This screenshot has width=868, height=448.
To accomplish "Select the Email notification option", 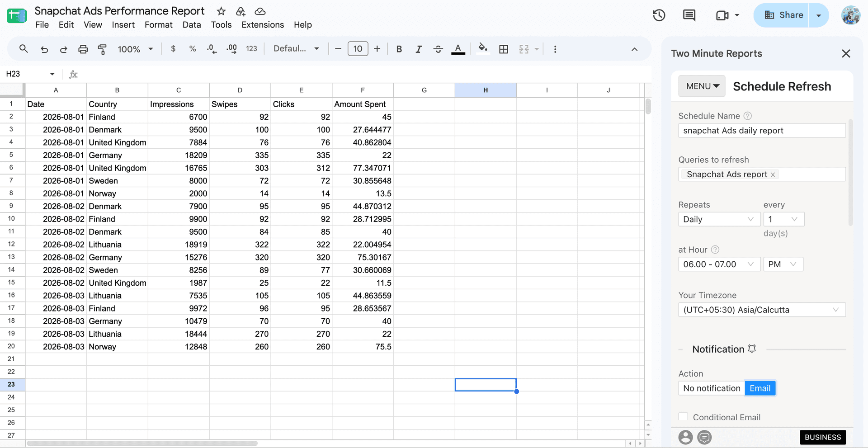I will (x=760, y=388).
